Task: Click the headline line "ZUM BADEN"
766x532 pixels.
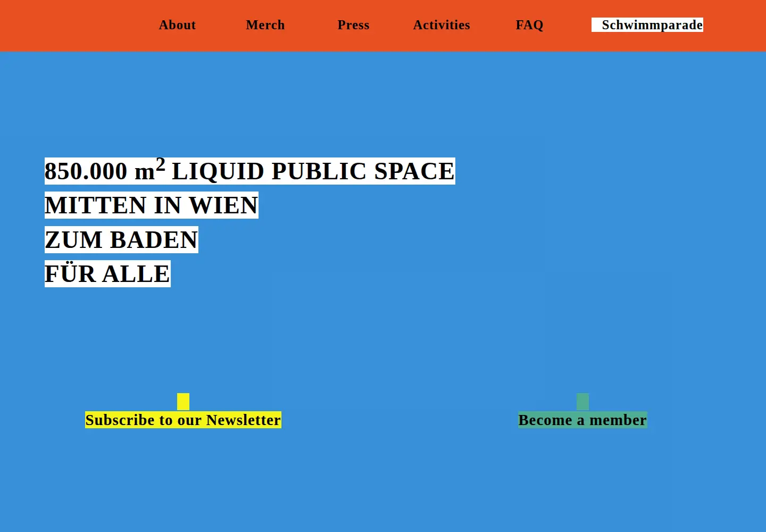Action: [121, 239]
